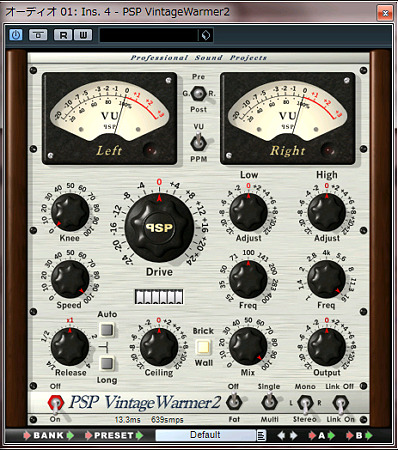This screenshot has height=450, width=398.
Task: Toggle the plugin bypass power button
Action: pos(16,35)
